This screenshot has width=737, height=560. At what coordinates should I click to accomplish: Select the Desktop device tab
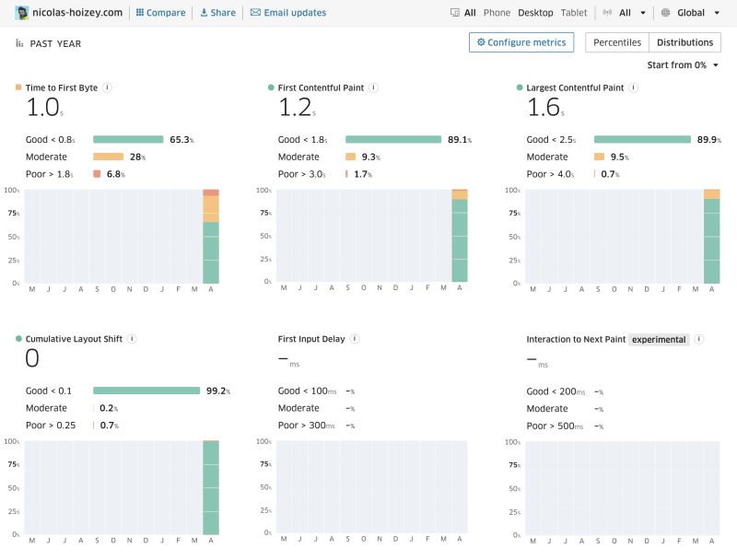tap(535, 13)
